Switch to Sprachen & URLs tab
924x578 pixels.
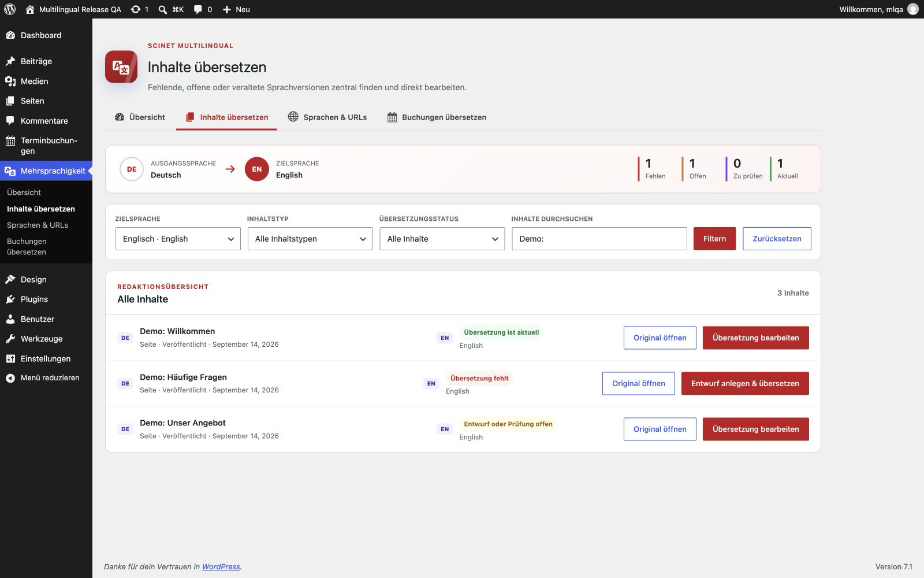point(327,117)
